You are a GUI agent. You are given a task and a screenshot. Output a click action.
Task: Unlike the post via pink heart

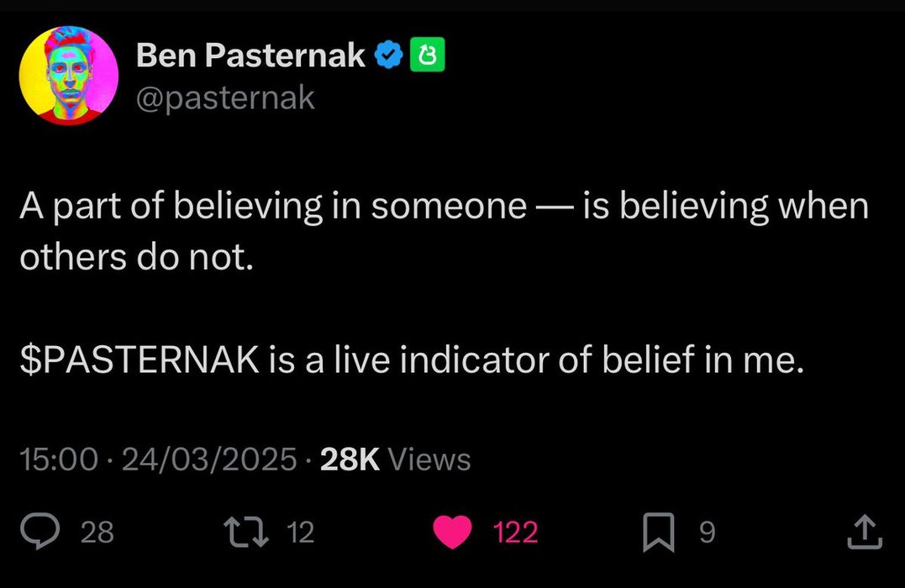click(452, 532)
